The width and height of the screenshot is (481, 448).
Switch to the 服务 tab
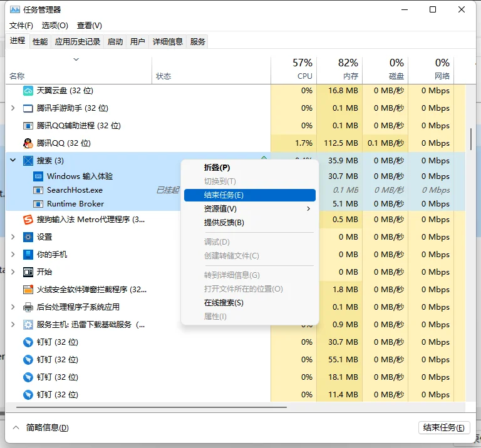tap(197, 41)
